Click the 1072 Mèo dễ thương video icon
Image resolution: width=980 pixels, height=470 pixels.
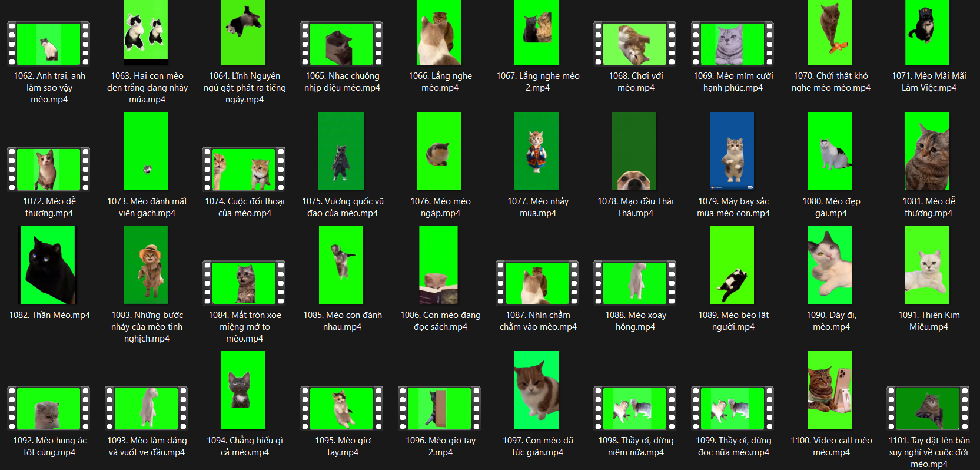click(x=48, y=169)
